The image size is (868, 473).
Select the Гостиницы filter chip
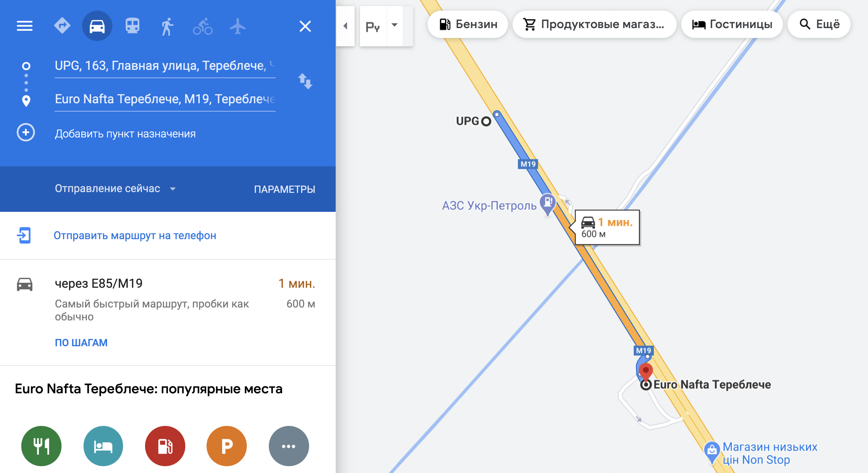tap(732, 25)
